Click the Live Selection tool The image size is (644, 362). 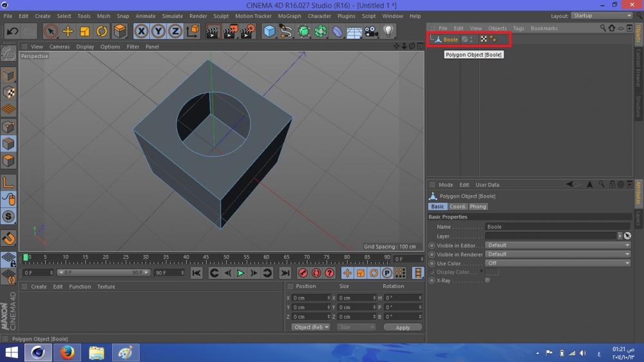tap(51, 31)
